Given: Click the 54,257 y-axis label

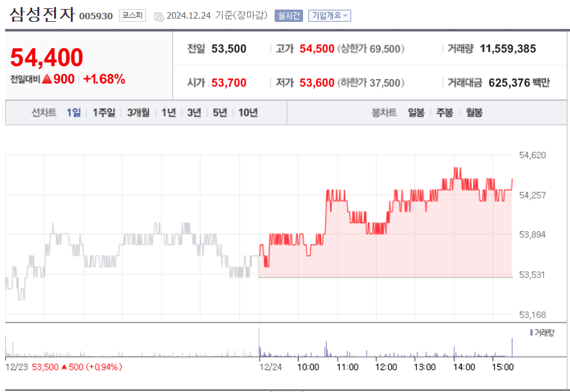Looking at the screenshot, I should 532,195.
